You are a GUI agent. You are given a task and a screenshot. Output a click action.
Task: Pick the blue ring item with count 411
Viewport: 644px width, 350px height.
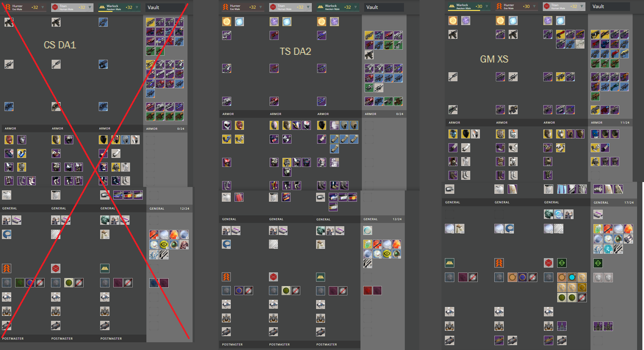coord(509,228)
